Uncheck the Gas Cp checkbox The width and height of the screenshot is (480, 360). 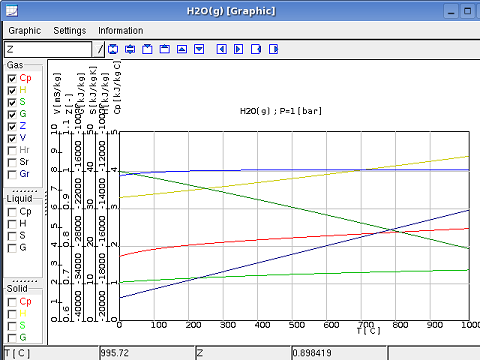[12, 79]
